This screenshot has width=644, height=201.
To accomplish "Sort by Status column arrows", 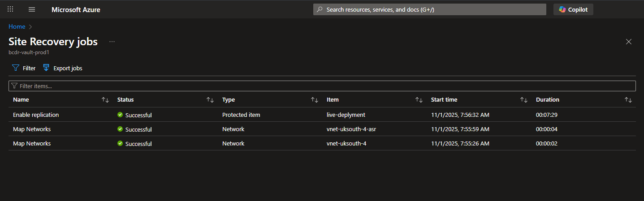I will (x=210, y=100).
